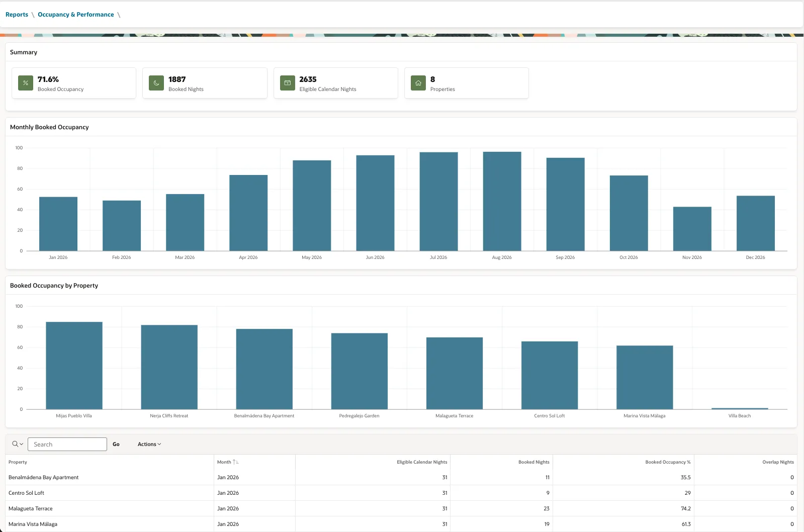This screenshot has width=804, height=532.
Task: Click the 74.2 occupancy value cell
Action: pyautogui.click(x=623, y=508)
